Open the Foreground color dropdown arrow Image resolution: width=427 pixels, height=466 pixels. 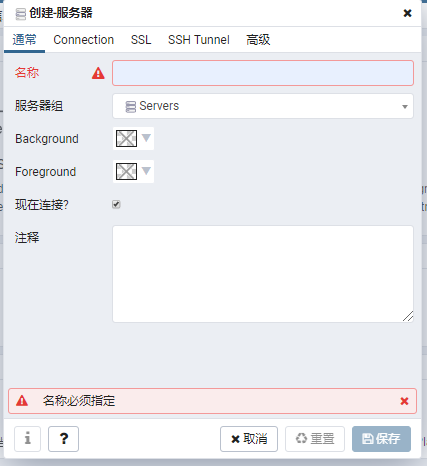point(146,171)
